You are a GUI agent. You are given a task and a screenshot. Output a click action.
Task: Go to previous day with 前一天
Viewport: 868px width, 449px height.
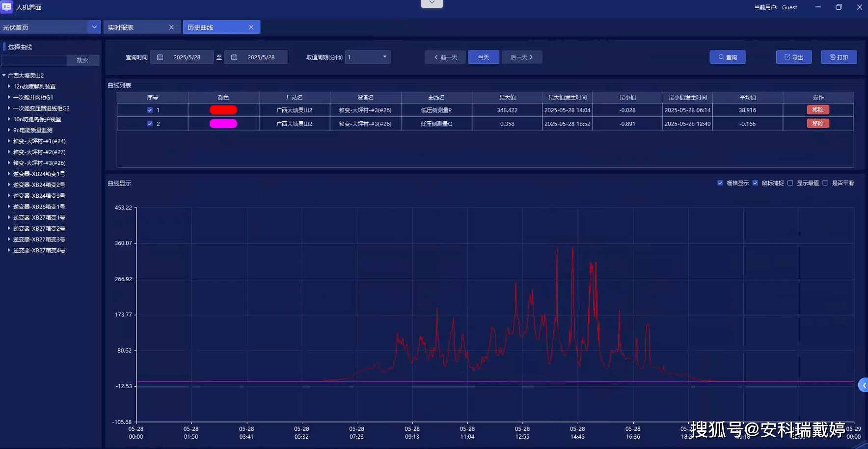445,57
